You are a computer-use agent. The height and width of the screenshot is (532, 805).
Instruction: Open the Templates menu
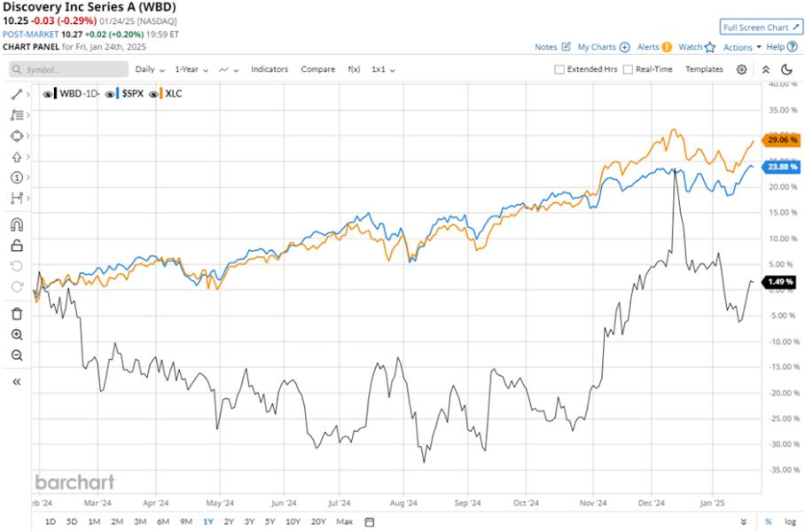click(704, 69)
